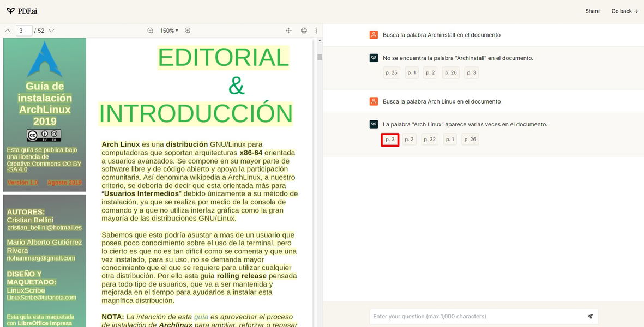Jump to p. 32 citation
This screenshot has height=327, width=644.
tap(430, 140)
